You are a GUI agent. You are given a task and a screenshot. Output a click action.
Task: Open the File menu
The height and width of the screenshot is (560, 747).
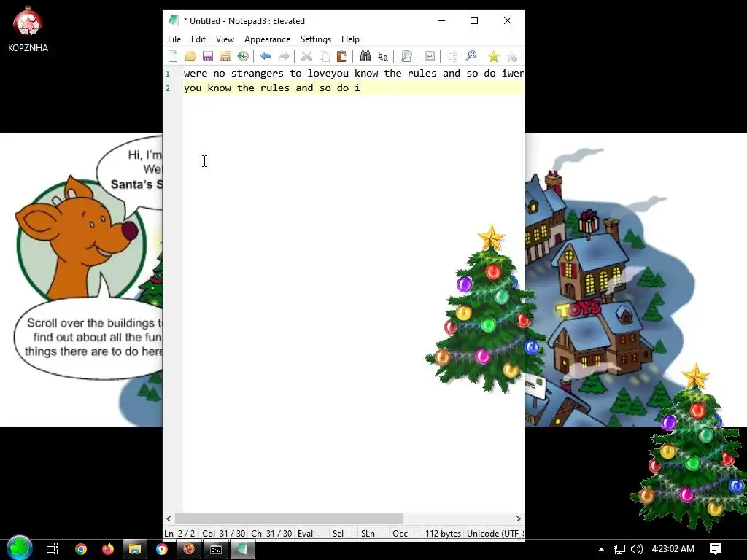[x=174, y=39]
